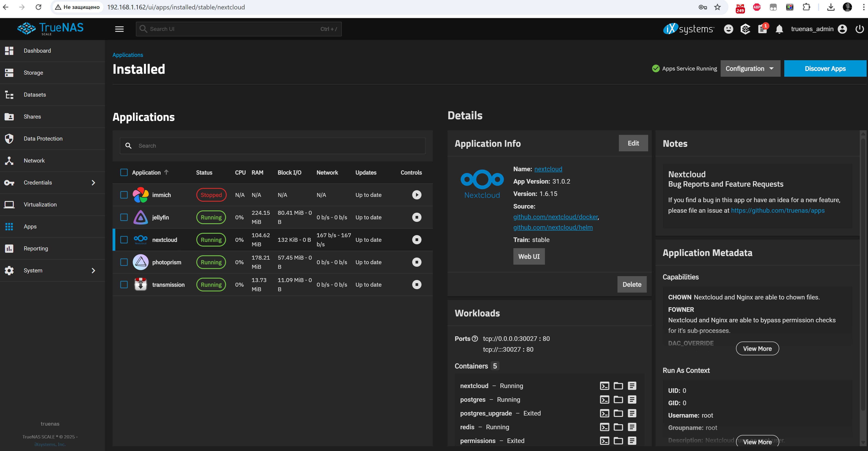Expand Capabilities with View More

point(757,348)
